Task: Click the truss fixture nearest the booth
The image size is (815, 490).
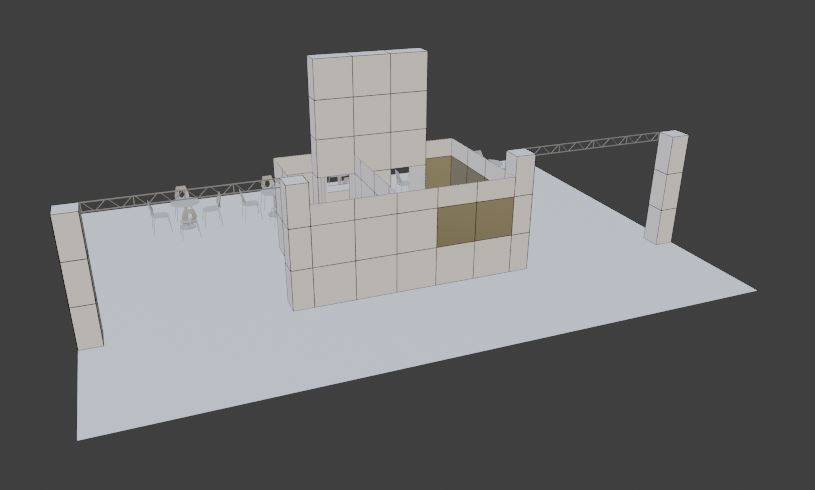Action: pos(267,183)
